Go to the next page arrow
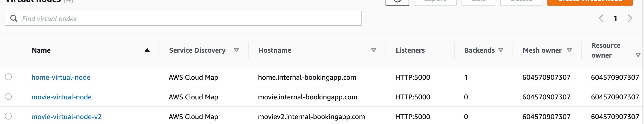This screenshot has width=644, height=124. 630,18
